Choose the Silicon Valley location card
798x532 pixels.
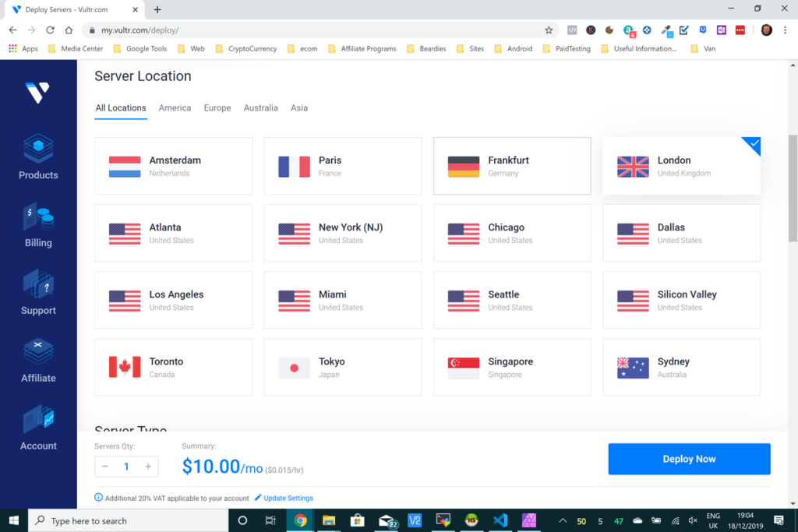tap(681, 300)
